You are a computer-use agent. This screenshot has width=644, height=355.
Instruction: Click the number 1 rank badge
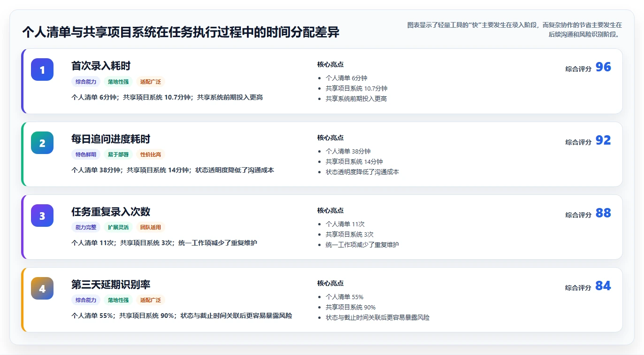(x=42, y=70)
